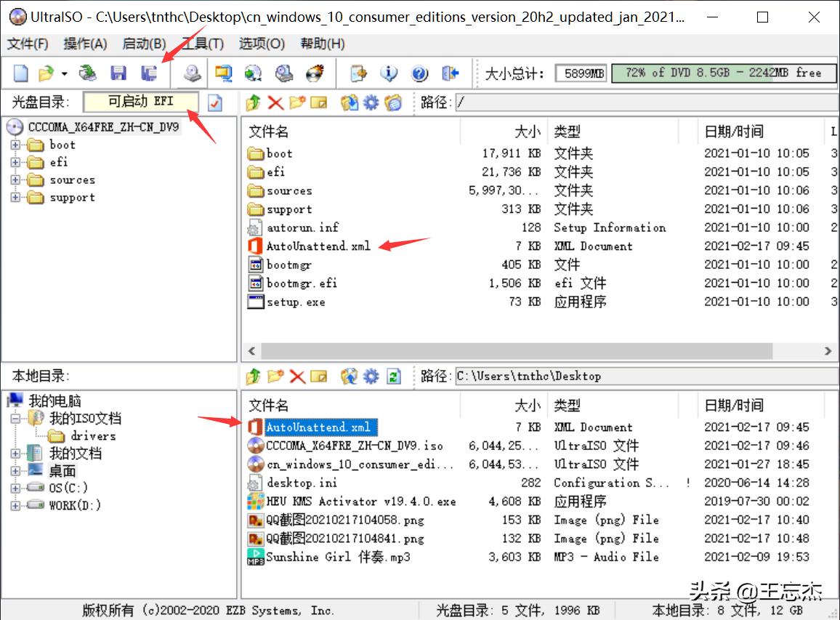Expand the boot node in disc tree

click(15, 145)
